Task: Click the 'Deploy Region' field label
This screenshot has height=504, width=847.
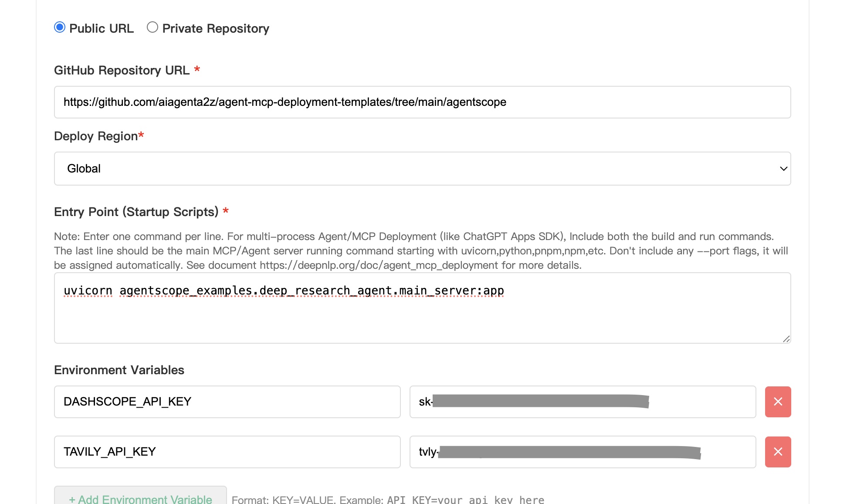Action: pyautogui.click(x=96, y=136)
